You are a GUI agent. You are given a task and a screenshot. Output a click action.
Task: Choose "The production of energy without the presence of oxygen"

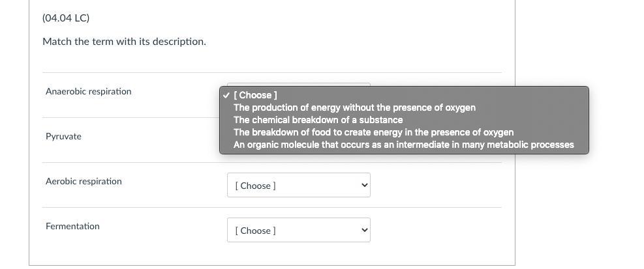tap(354, 107)
